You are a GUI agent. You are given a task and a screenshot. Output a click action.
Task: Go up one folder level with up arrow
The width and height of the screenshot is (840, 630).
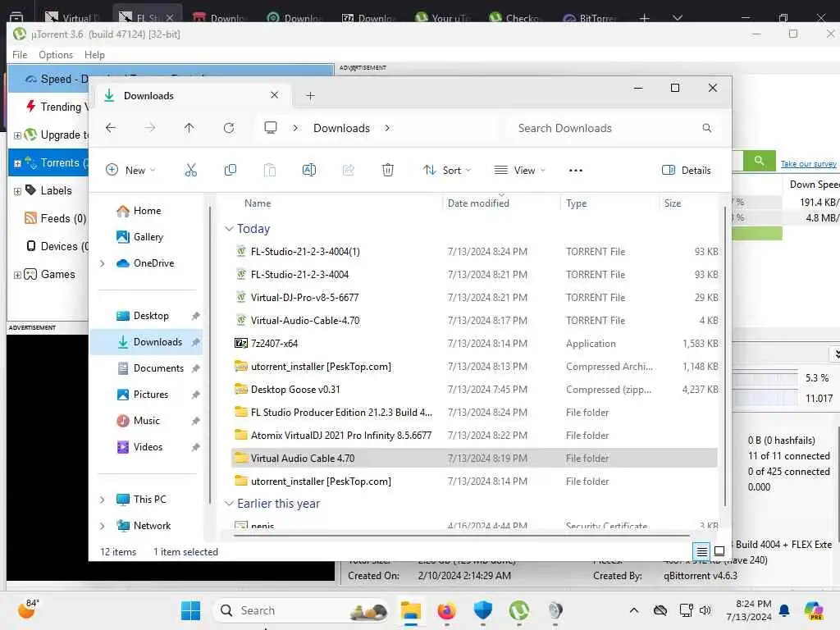tap(189, 128)
